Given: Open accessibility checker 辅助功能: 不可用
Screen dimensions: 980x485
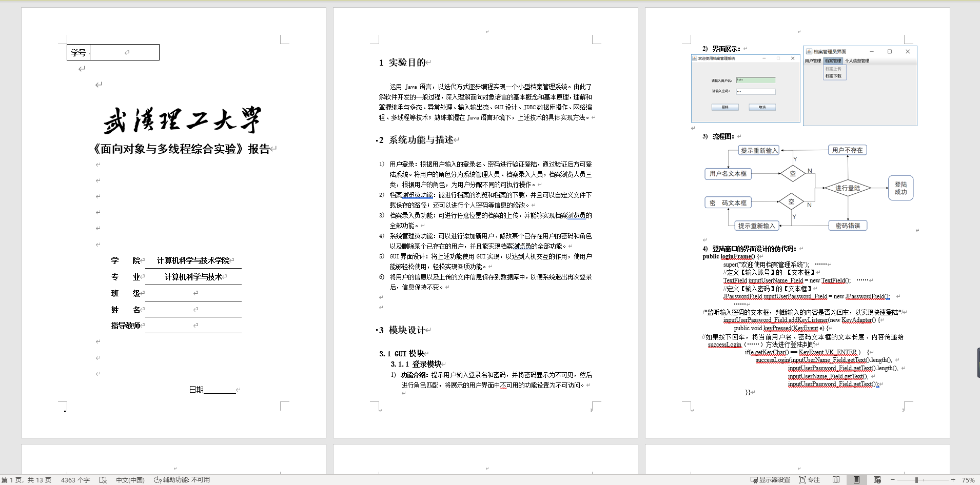Looking at the screenshot, I should (x=182, y=480).
